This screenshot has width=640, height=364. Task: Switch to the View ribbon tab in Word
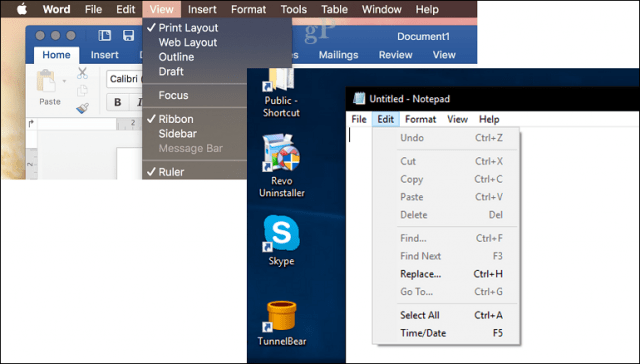444,55
